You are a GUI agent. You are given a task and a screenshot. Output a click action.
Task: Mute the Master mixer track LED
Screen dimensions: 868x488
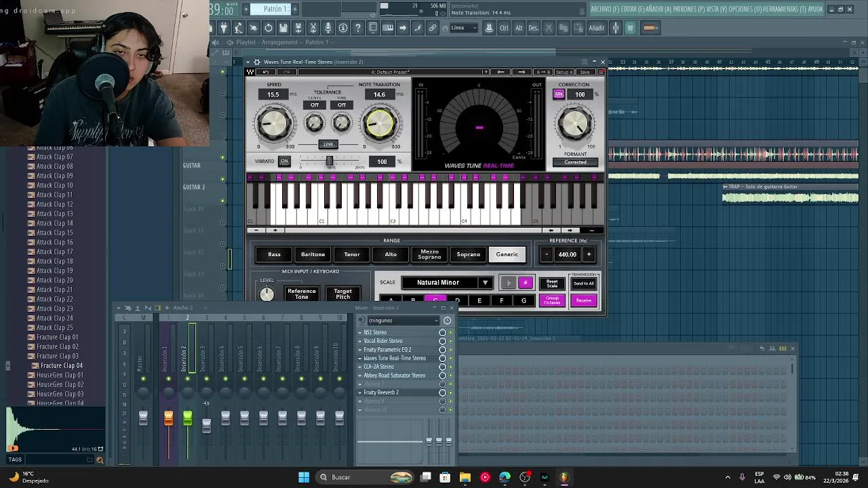coord(143,378)
